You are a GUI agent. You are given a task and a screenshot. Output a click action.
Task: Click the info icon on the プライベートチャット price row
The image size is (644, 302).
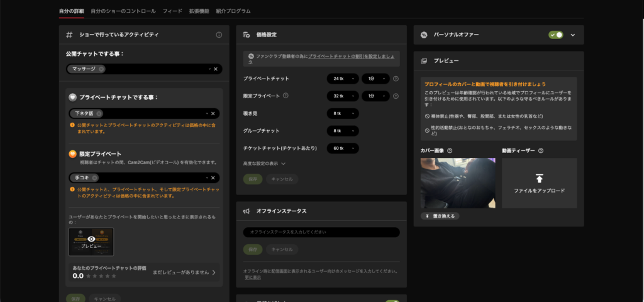click(x=396, y=79)
